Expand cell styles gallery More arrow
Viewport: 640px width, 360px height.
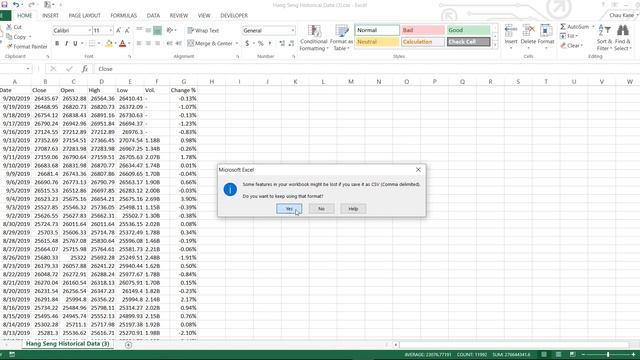click(x=495, y=45)
